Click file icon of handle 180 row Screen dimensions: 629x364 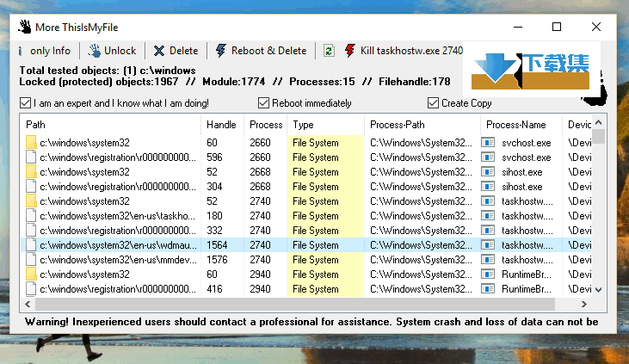click(x=31, y=216)
